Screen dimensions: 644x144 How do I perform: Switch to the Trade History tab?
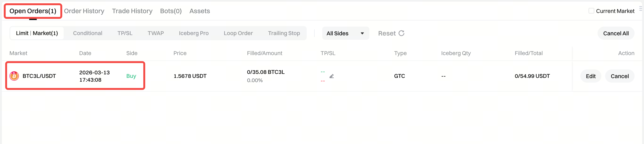tap(132, 11)
